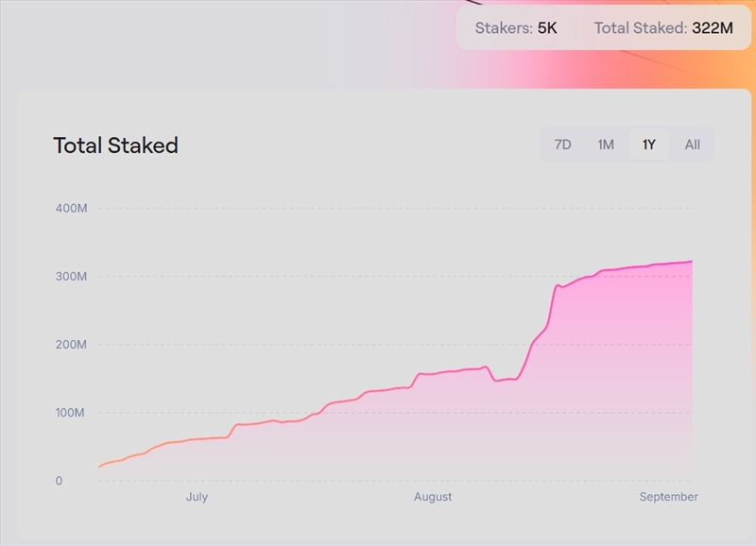The height and width of the screenshot is (546, 756).
Task: Click the 300M y-axis label
Action: pyautogui.click(x=72, y=277)
